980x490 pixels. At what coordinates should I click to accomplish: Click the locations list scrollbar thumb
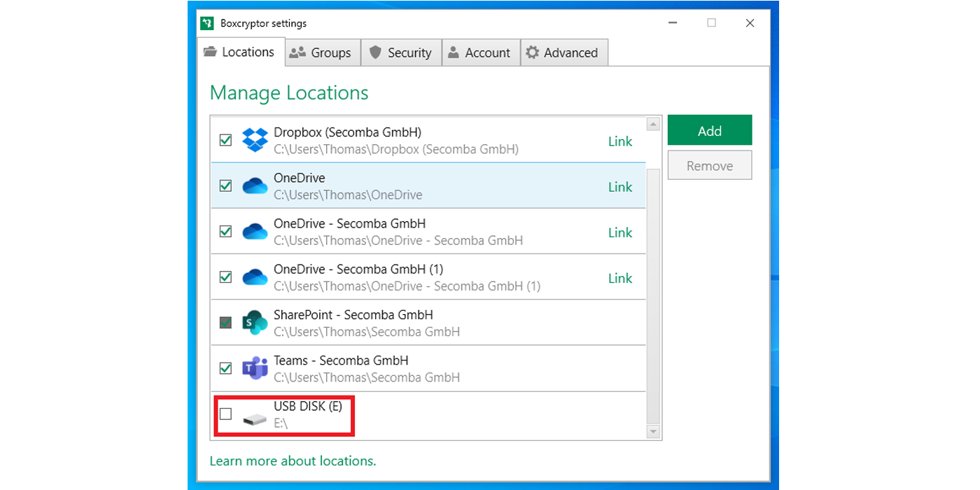[652, 295]
